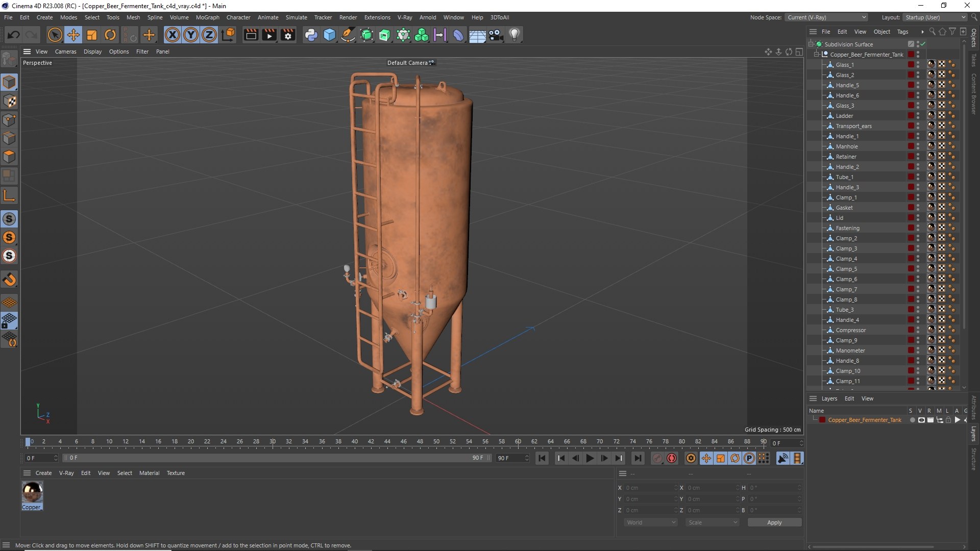Toggle Y axis lock
This screenshot has width=980, height=551.
(191, 35)
